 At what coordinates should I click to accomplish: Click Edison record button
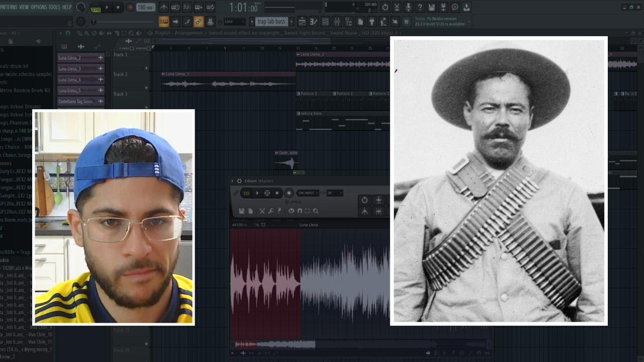(289, 193)
